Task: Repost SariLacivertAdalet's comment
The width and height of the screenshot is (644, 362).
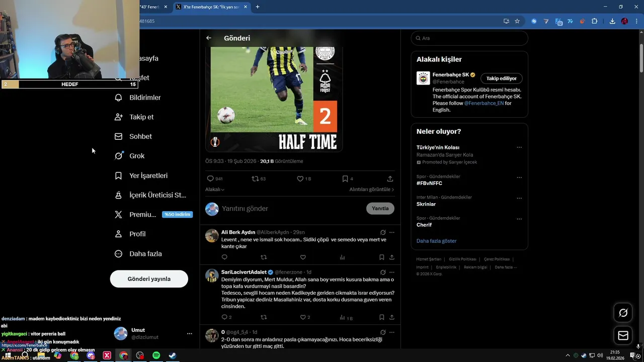Action: click(264, 317)
